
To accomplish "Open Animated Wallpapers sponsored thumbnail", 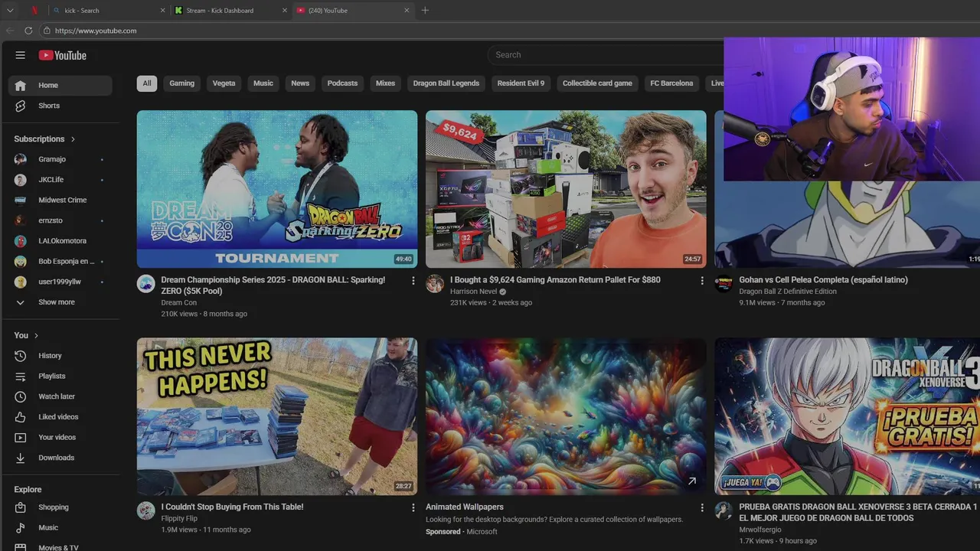I will pos(566,416).
